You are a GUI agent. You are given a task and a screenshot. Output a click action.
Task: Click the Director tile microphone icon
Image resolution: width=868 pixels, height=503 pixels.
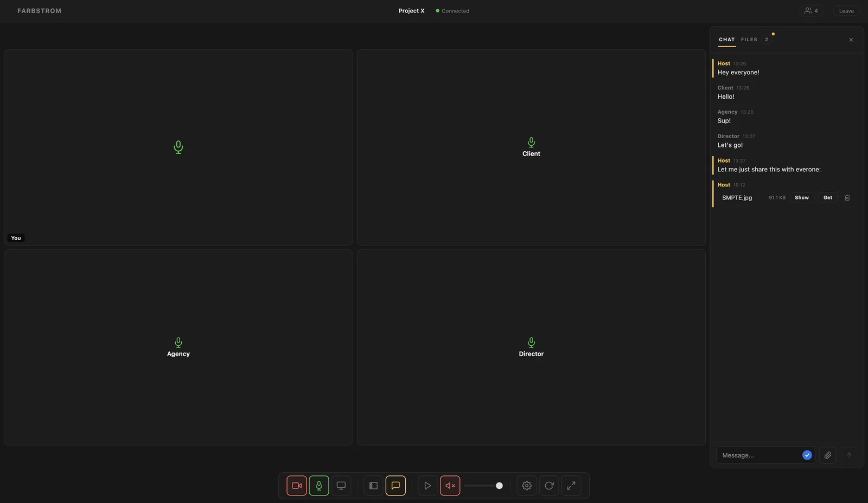click(531, 343)
